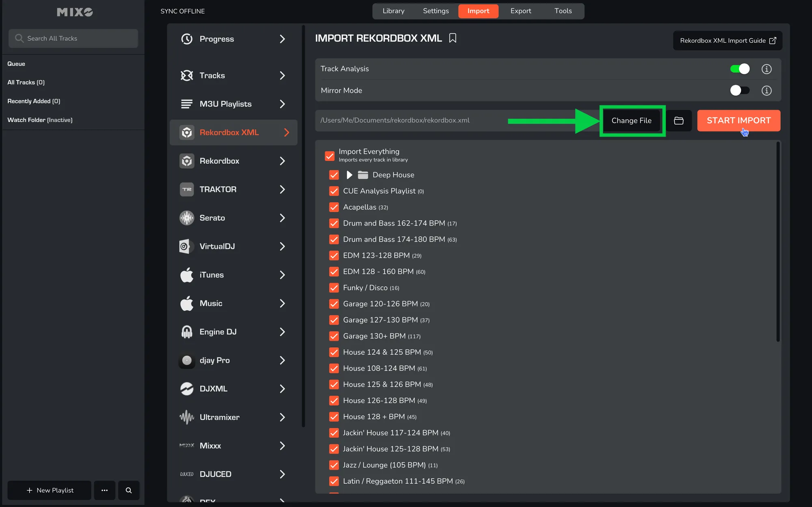Image resolution: width=812 pixels, height=507 pixels.
Task: Uncheck the Acapellas playlist checkbox
Action: pyautogui.click(x=334, y=207)
